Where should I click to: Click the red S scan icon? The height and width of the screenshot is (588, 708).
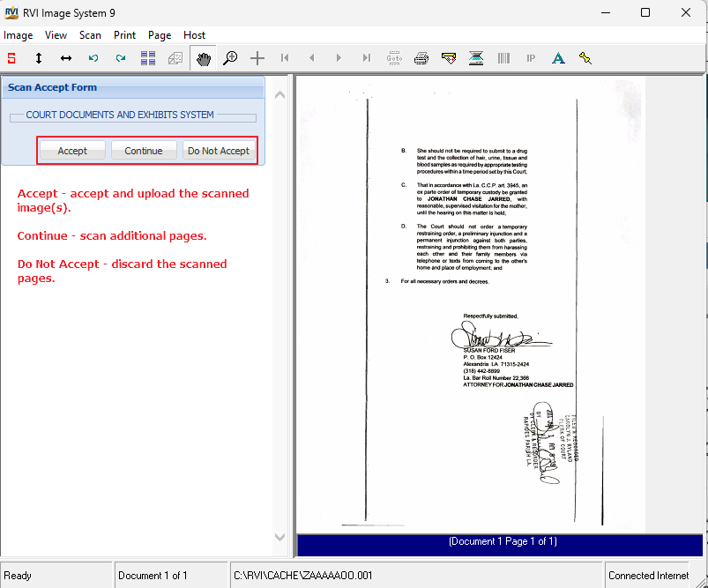coord(11,58)
